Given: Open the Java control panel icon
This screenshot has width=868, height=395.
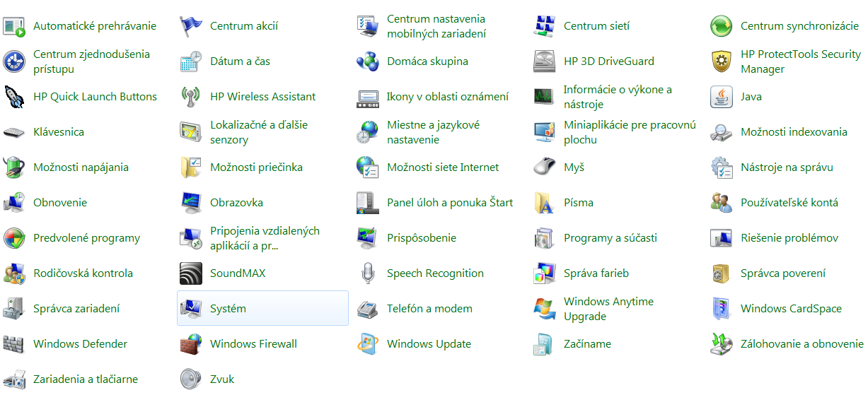Looking at the screenshot, I should coord(721,97).
